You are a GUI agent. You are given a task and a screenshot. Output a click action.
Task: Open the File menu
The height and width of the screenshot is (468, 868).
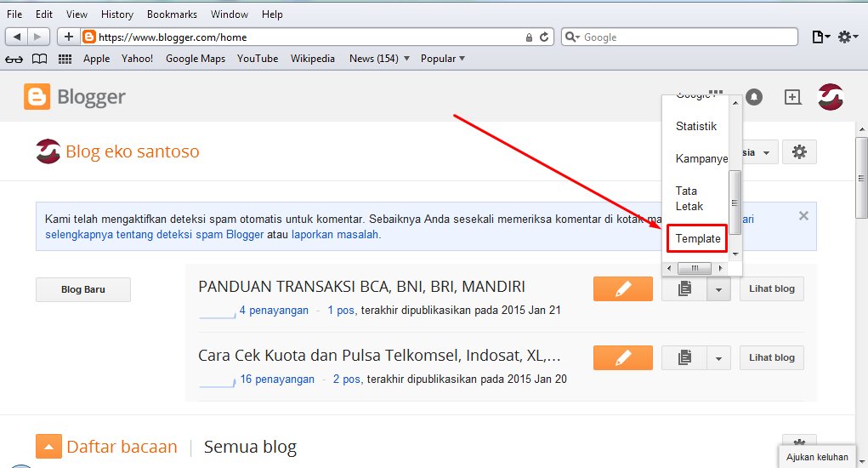(14, 14)
